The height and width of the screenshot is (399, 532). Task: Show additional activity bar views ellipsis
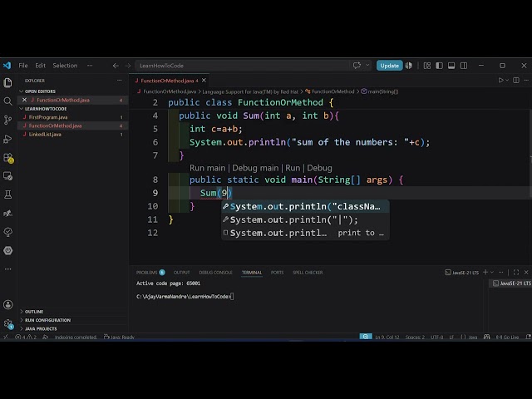click(x=7, y=269)
